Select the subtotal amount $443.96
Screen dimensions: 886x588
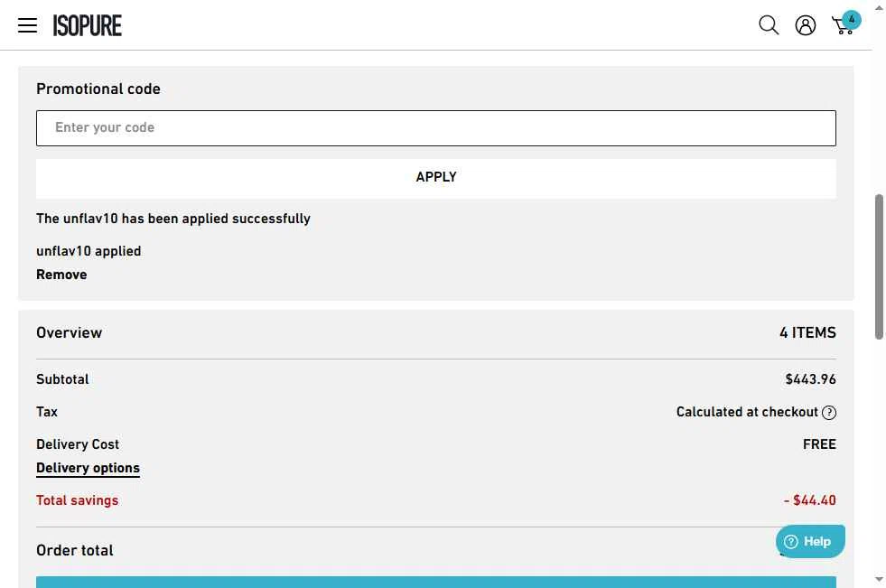pos(810,379)
